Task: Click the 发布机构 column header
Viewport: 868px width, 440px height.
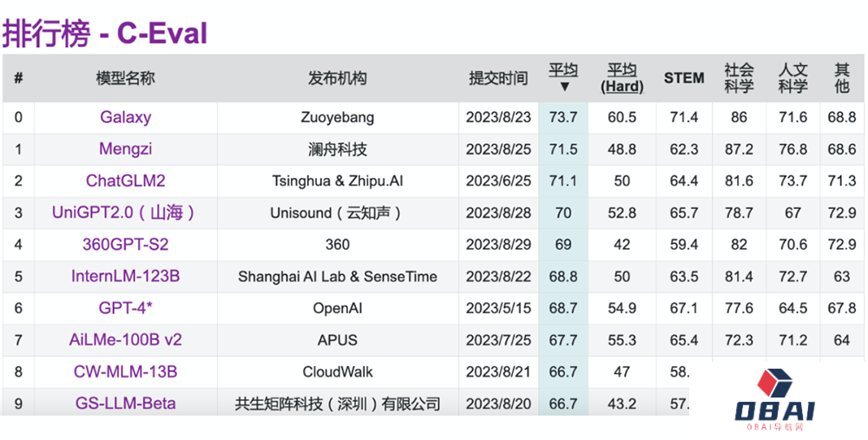Action: point(338,78)
